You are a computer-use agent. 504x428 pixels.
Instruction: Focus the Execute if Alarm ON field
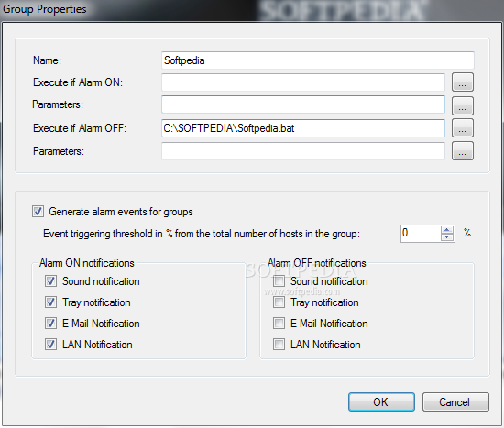pyautogui.click(x=303, y=82)
